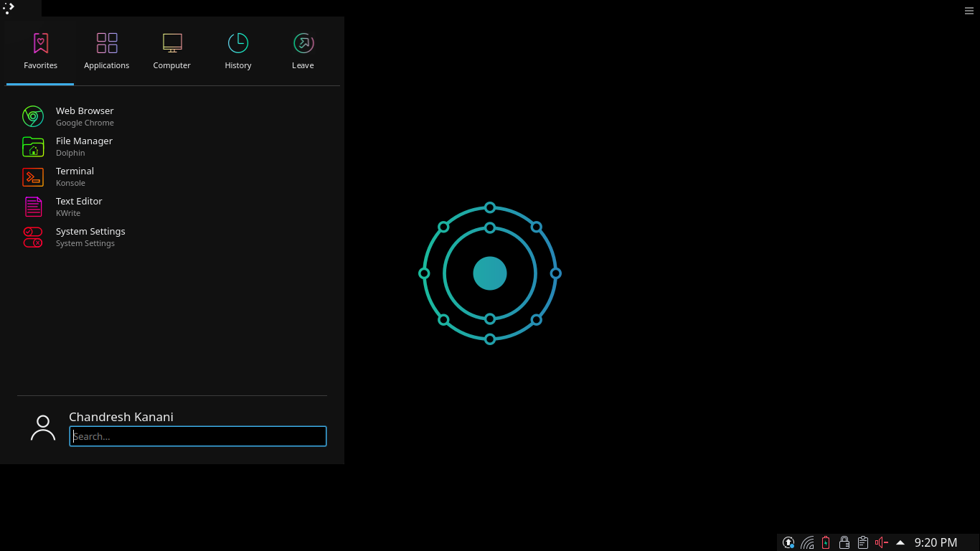Open the application launcher icon
The width and height of the screenshot is (980, 551).
click(x=9, y=8)
